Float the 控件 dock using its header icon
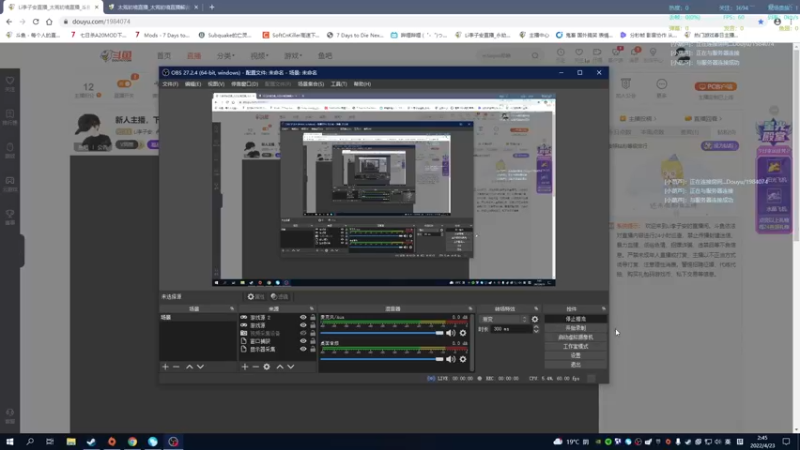Screen dimensions: 800x450 [604, 309]
